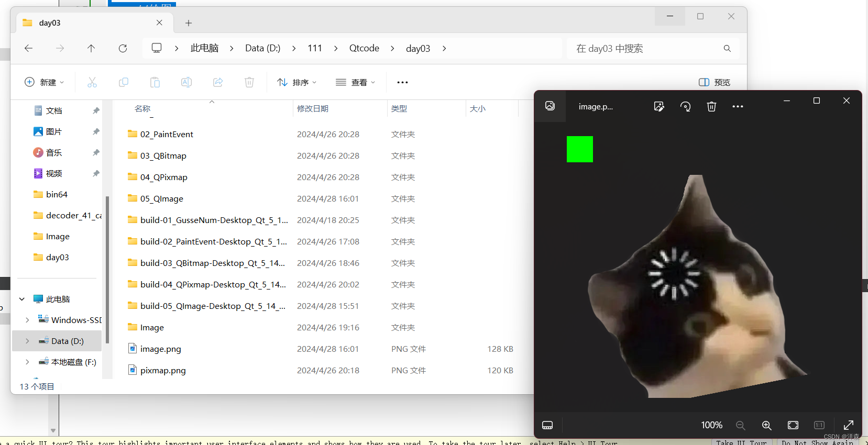Select the image.png file
Image resolution: width=868 pixels, height=445 pixels.
pos(155,349)
